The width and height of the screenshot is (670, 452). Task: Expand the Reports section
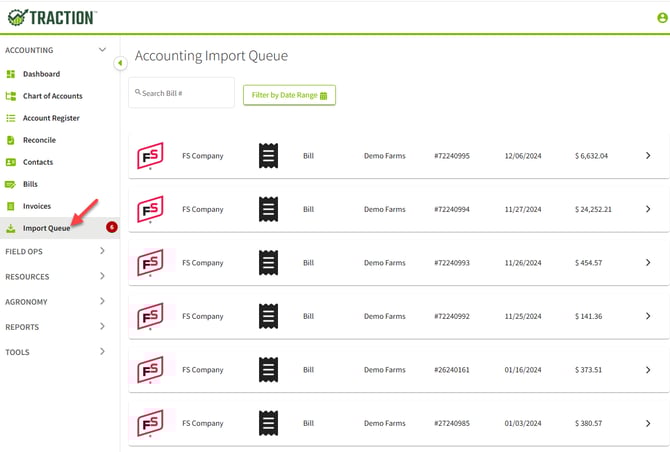point(102,327)
